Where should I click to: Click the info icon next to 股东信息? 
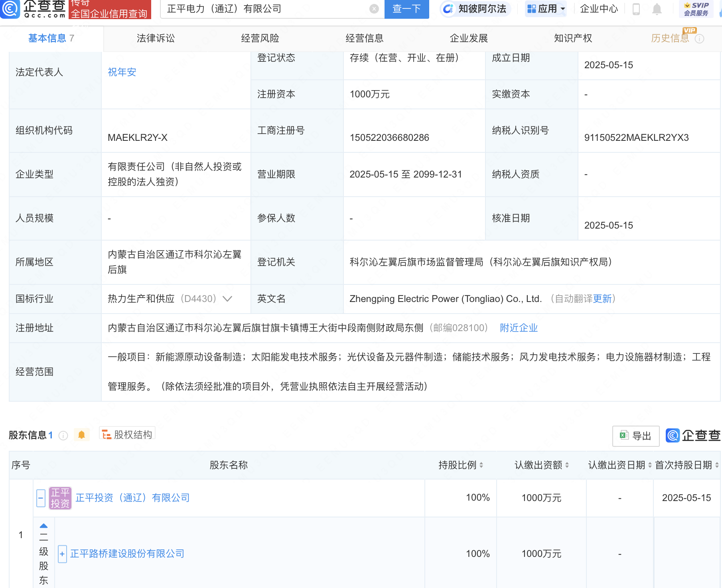(63, 435)
